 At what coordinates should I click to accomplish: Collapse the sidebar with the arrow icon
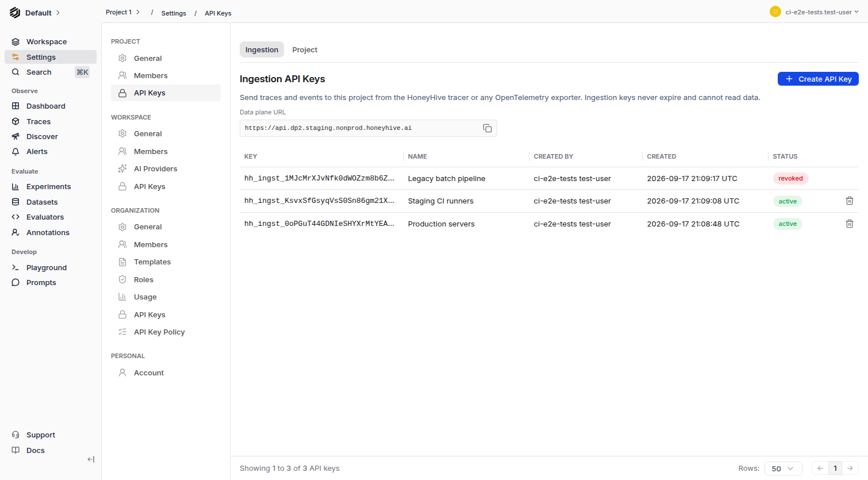pos(91,459)
